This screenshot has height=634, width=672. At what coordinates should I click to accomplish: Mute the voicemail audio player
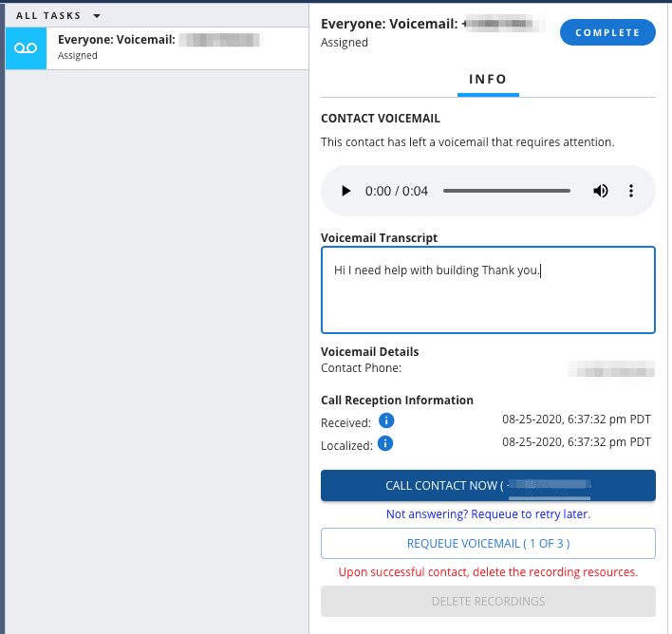tap(601, 191)
